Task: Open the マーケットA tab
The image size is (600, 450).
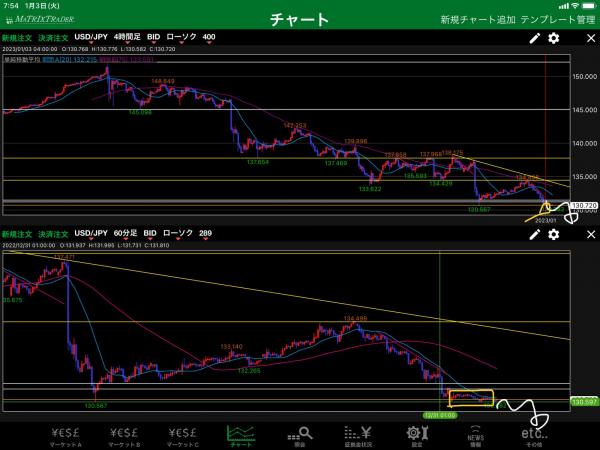Action: tap(65, 437)
